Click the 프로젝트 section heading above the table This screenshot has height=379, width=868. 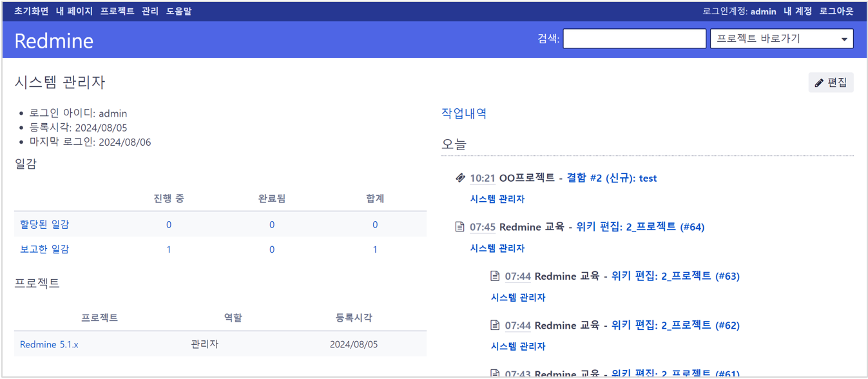37,282
